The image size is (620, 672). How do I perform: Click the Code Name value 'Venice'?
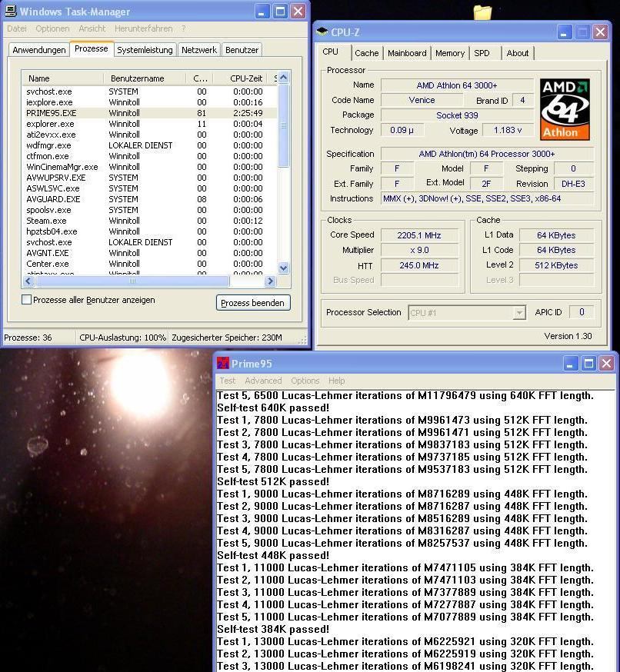tap(422, 100)
